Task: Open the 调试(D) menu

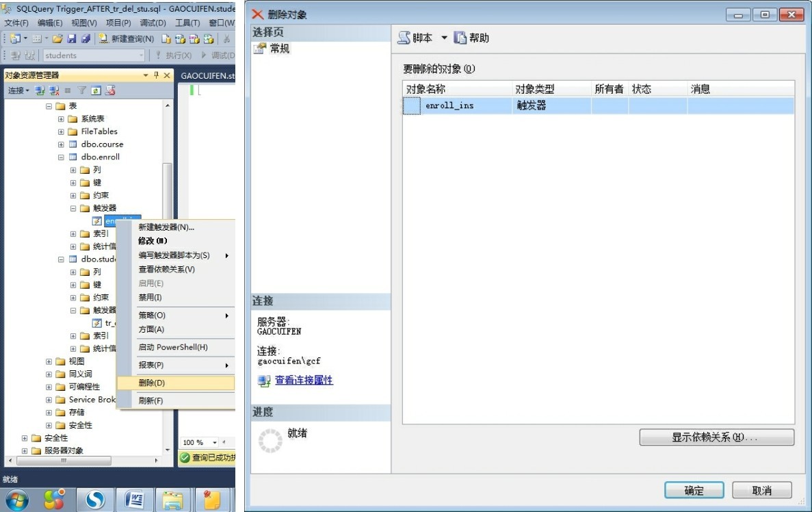Action: pyautogui.click(x=153, y=23)
